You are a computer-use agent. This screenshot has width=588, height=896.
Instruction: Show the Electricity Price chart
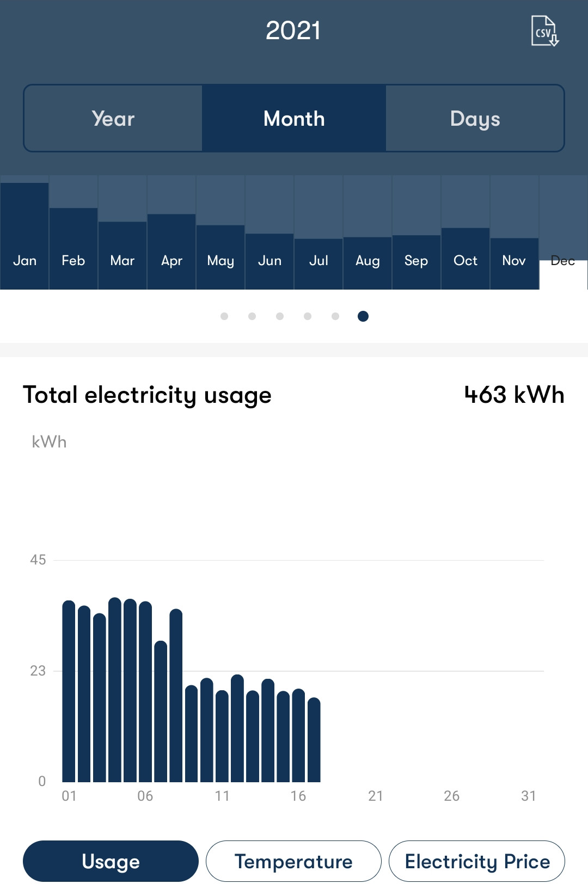pos(477,861)
